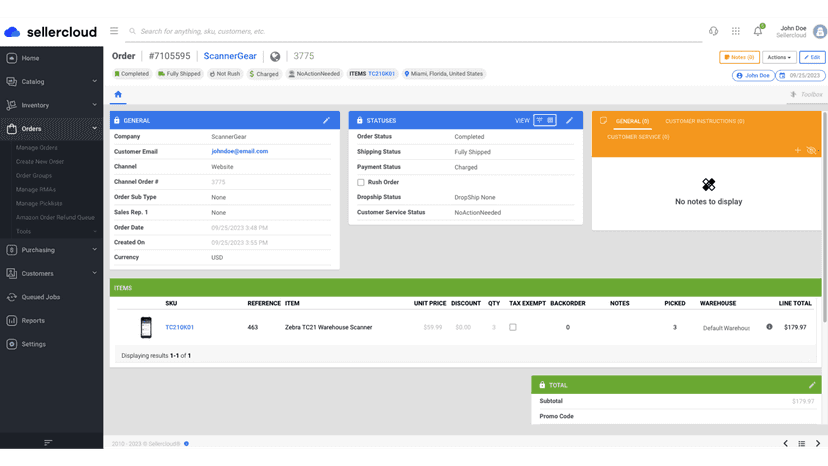Click the info icon on the item row
828x466 pixels.
[x=769, y=327]
